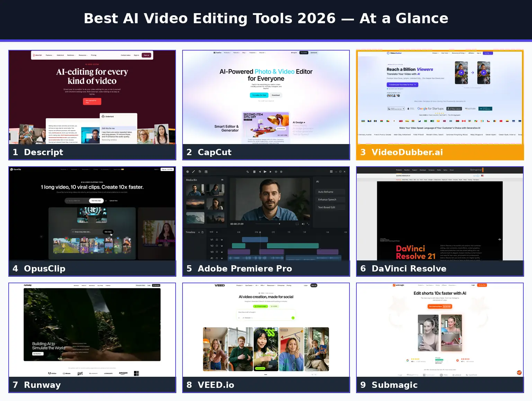
Task: Click Underlord in the Descript navbar
Action: 60,55
